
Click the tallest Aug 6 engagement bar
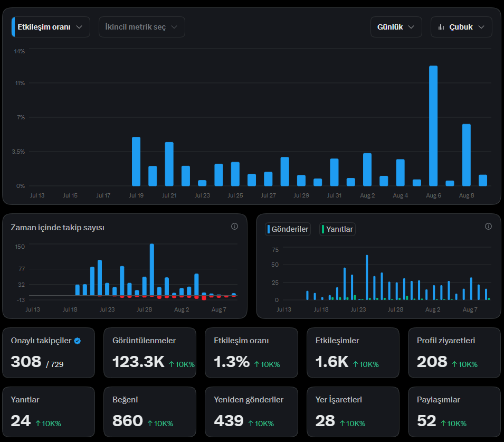[x=433, y=126]
